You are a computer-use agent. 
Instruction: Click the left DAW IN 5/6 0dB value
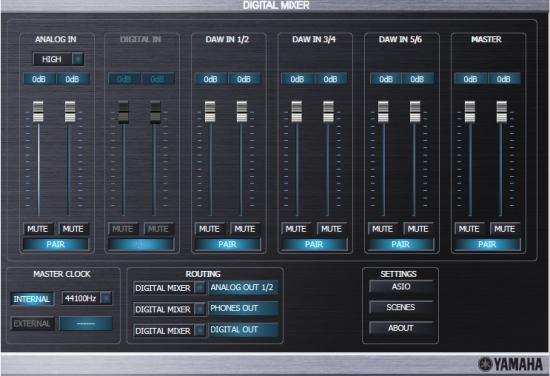(x=386, y=79)
